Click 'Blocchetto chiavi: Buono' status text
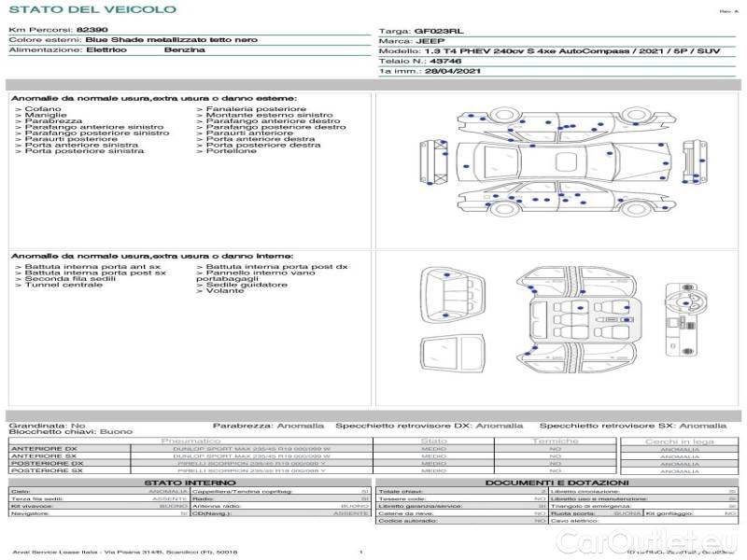 click(71, 432)
